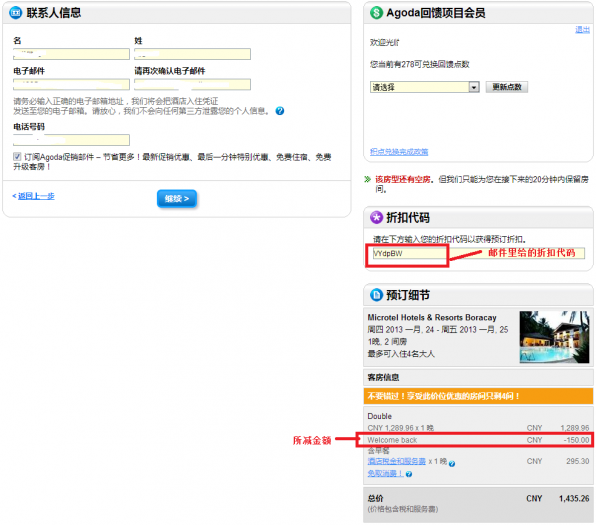Click the 295.30 tax amount
Viewport: 596px width, 525px height.
click(x=577, y=461)
